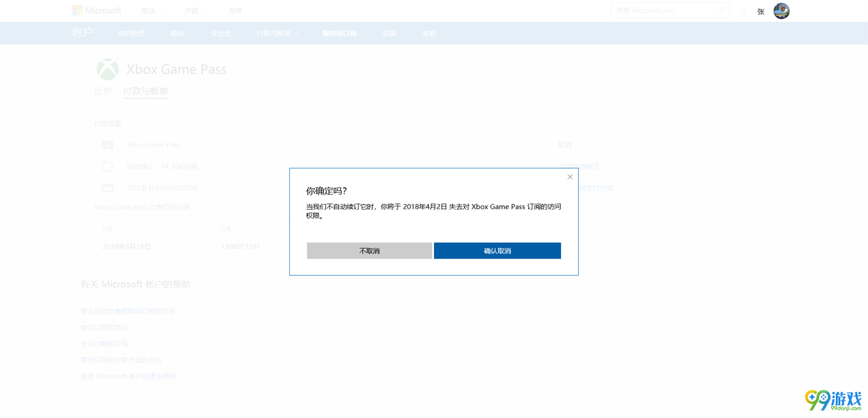Viewport: 868px width, 418px height.
Task: Open 停止自动计费或取消订阅的方法 help link
Action: pos(128,311)
